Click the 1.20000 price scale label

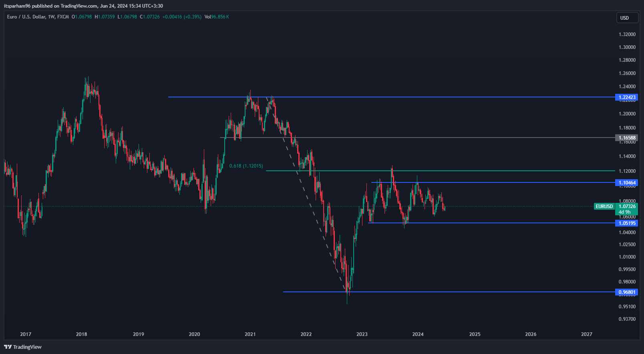click(627, 114)
